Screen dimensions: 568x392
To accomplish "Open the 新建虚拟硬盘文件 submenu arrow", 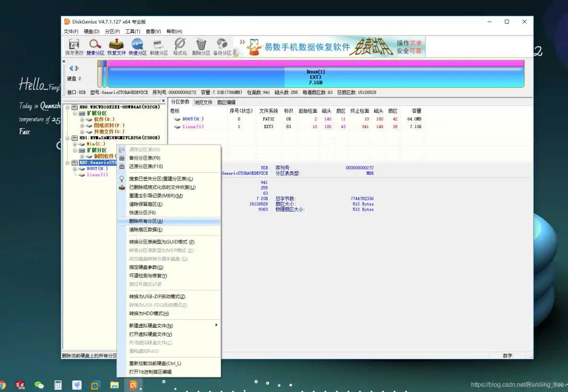I will 215,325.
